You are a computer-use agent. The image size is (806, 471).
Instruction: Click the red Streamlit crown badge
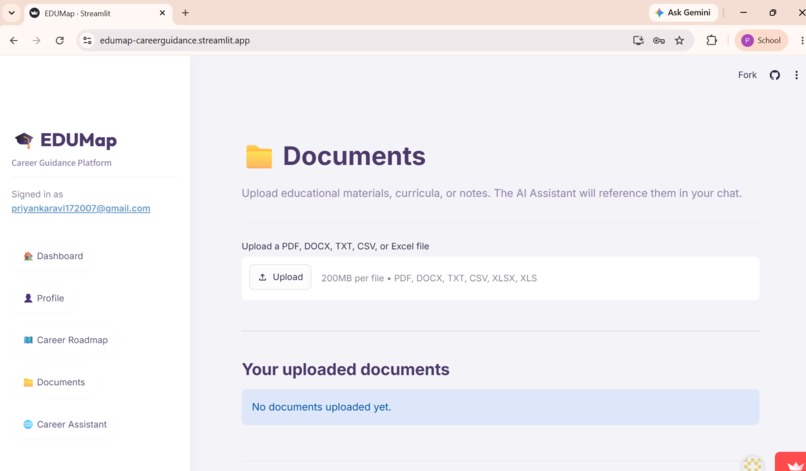coord(792,463)
